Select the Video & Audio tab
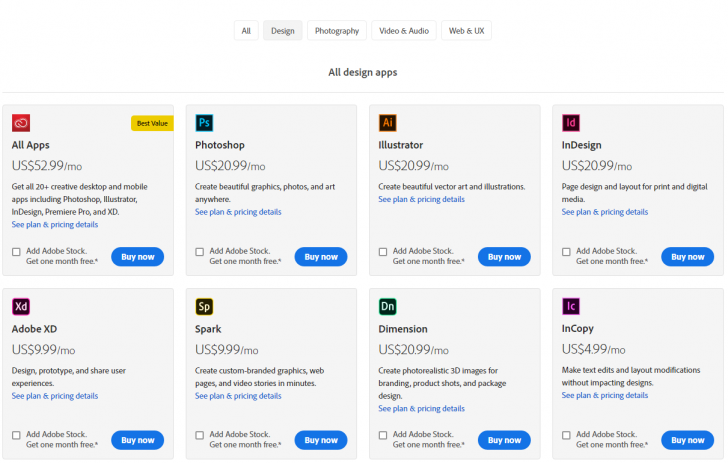Screen dimensions: 728x463 click(x=404, y=31)
